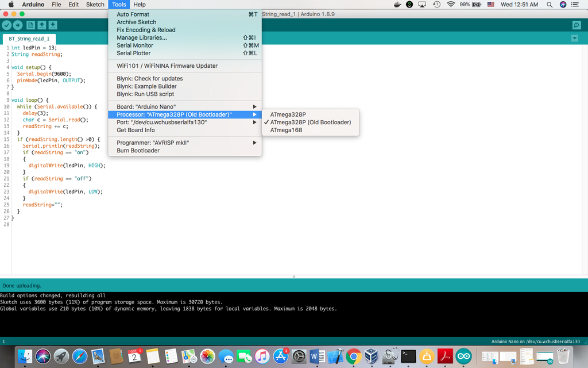Select the BT_String_read_1 sketch tab

click(x=29, y=39)
